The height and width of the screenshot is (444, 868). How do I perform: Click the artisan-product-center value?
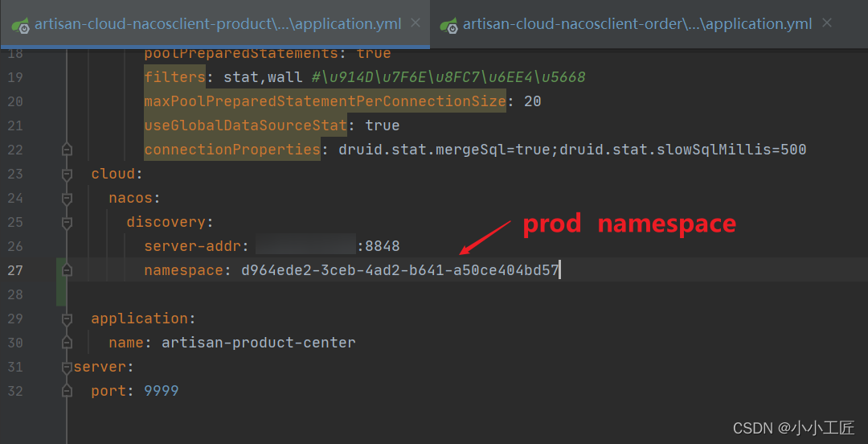(x=259, y=343)
